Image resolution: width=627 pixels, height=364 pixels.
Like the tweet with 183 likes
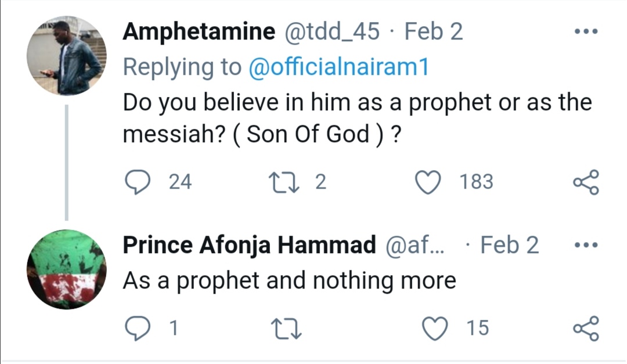tap(429, 182)
